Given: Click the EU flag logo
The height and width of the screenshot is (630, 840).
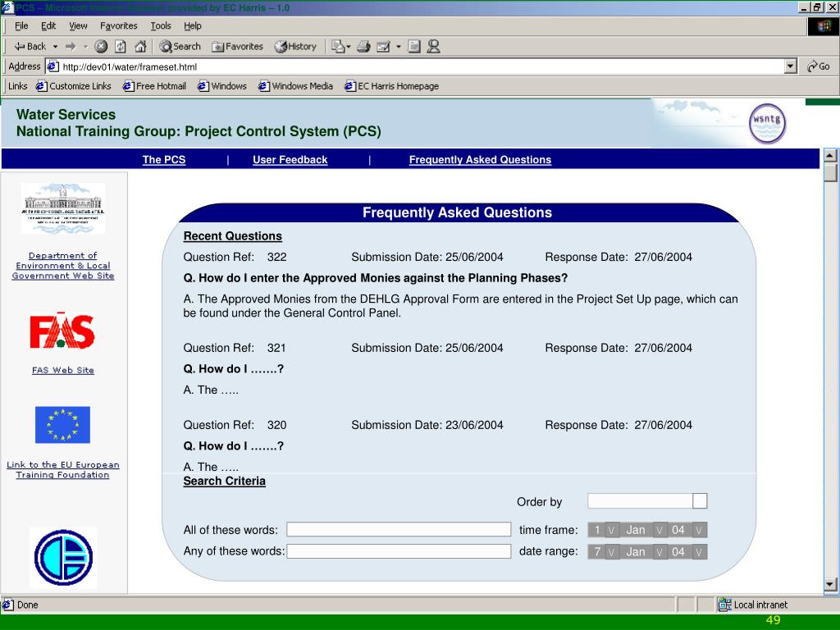Looking at the screenshot, I should tap(62, 425).
